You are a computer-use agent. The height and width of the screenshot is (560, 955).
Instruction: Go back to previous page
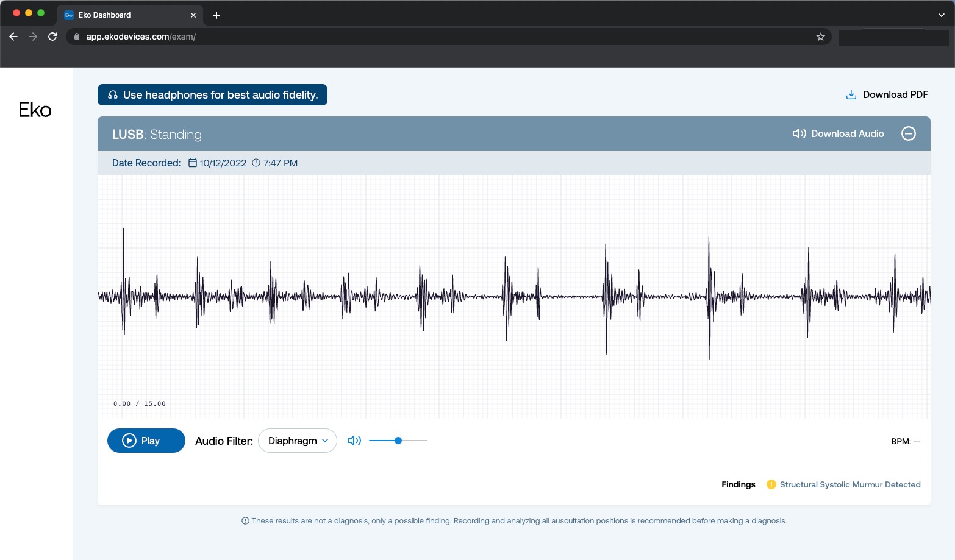click(x=13, y=37)
